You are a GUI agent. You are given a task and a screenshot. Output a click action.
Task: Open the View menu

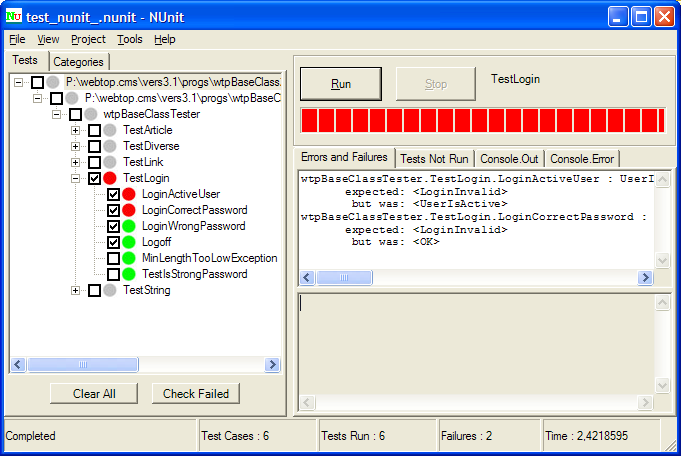(48, 40)
